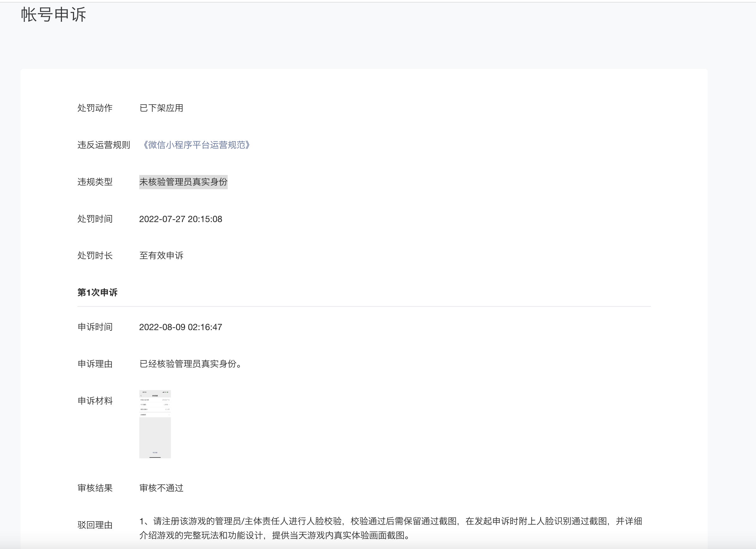
Task: Click the 至有效申诉 duration text
Action: (x=161, y=256)
